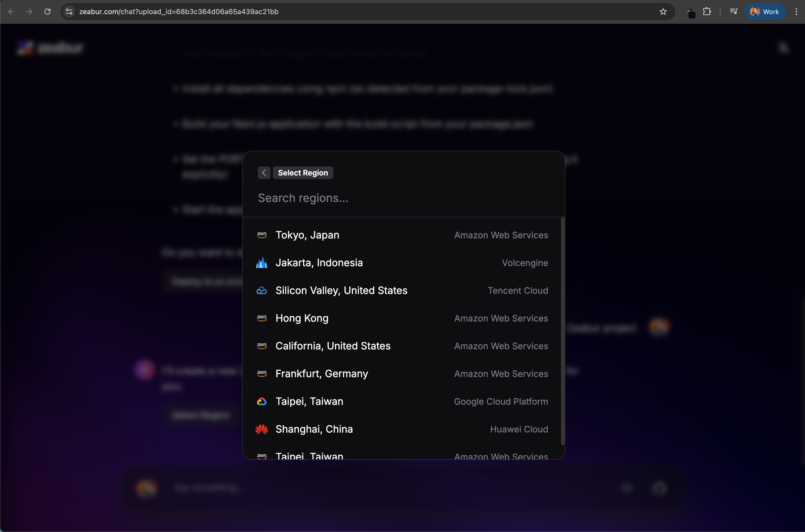Focus the Search regions input field

[403, 198]
